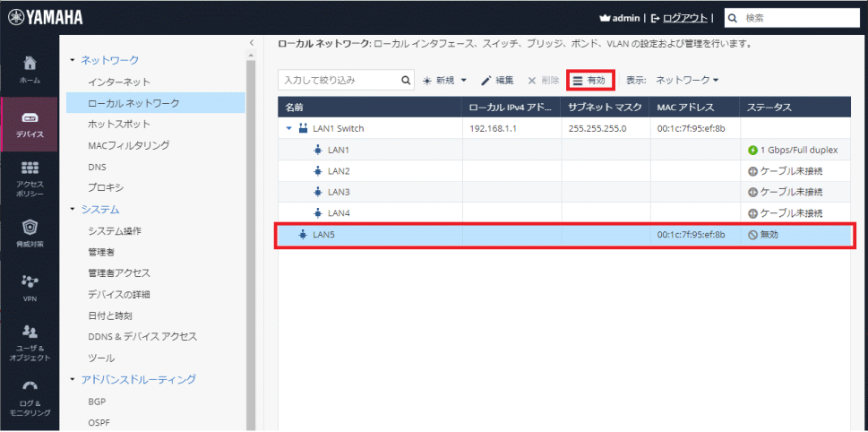The width and height of the screenshot is (868, 432).
Task: Click the YAMAHA logo
Action: click(44, 17)
